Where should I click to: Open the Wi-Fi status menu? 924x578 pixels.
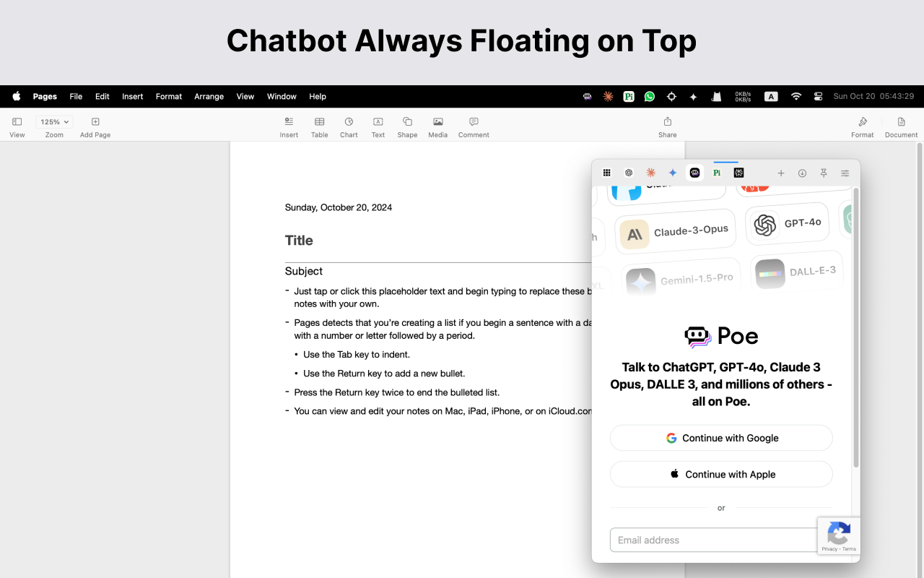796,96
